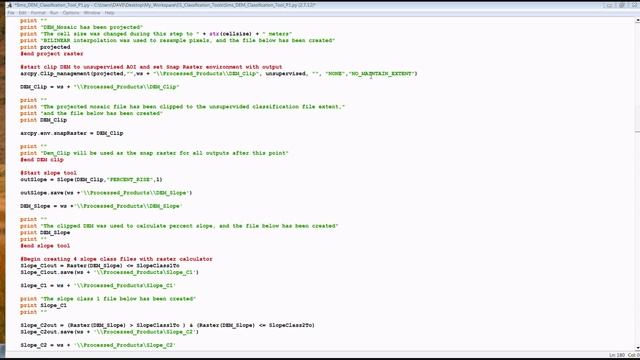Minimize the IDLE editor window
640x360 pixels.
pyautogui.click(x=610, y=5)
